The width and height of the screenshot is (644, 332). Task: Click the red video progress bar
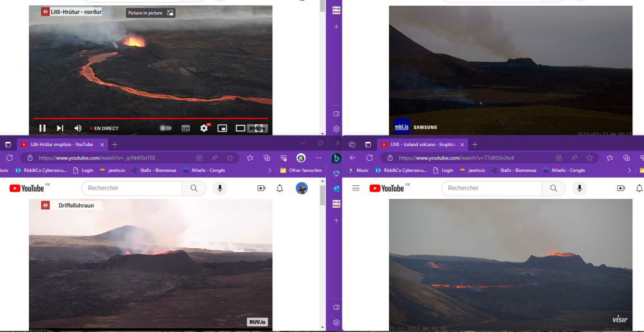click(x=148, y=118)
